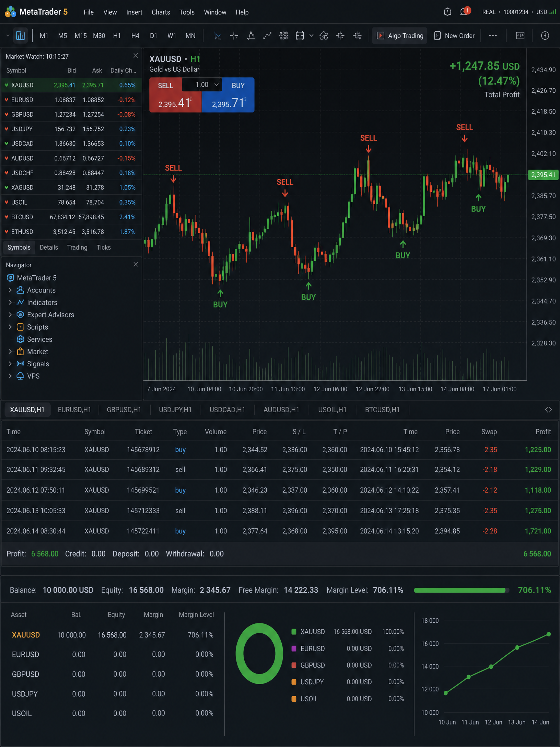
Task: Click the zoom out grid icon
Action: pyautogui.click(x=358, y=36)
